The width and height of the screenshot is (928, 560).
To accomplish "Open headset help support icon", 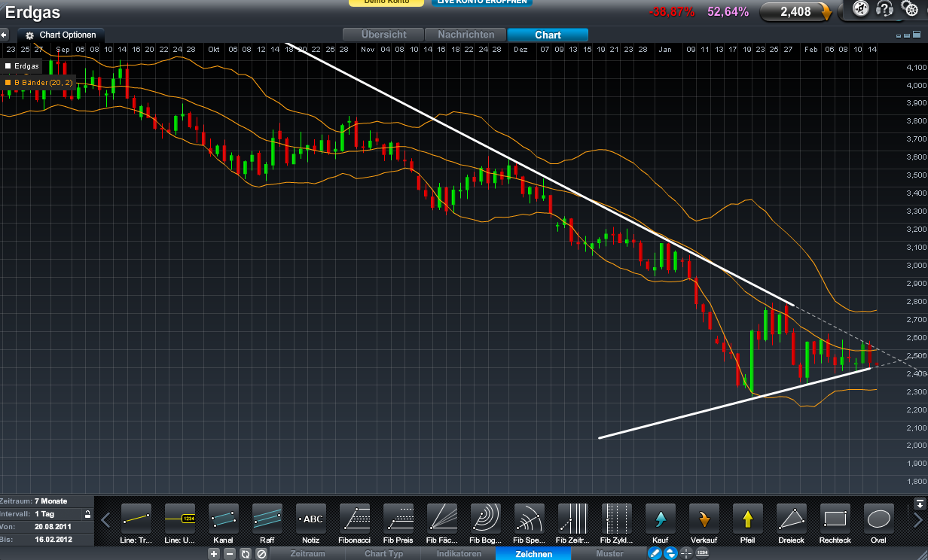I will pos(885,8).
